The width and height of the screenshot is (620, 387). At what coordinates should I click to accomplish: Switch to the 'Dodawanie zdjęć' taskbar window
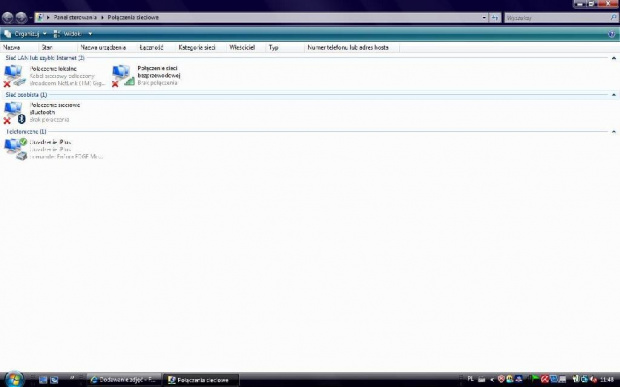(x=124, y=380)
